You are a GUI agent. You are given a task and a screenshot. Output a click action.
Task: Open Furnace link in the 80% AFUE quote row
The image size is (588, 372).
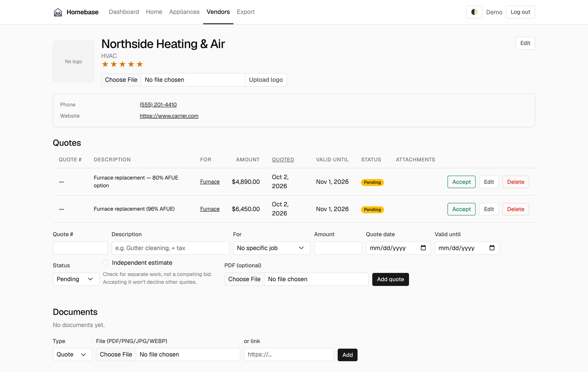[x=210, y=182]
